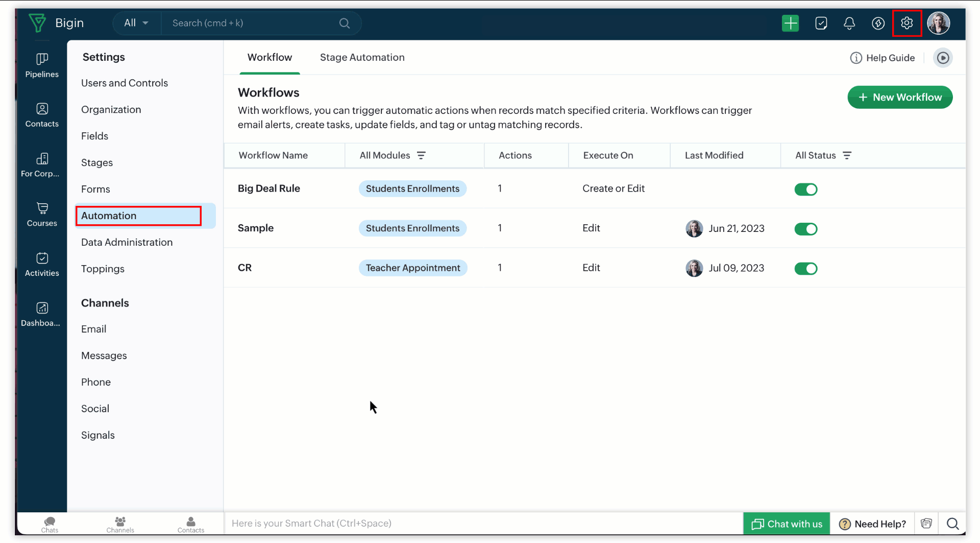This screenshot has width=980, height=543.
Task: Open Signals channel settings
Action: [x=98, y=435]
